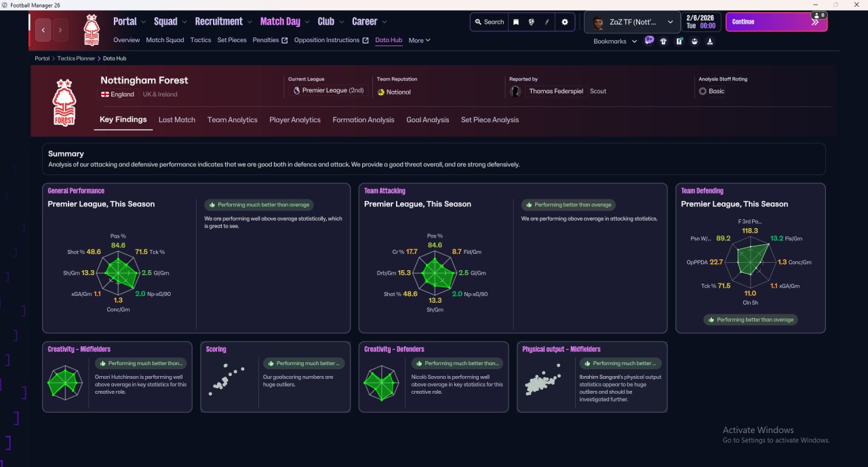Click the Creativity - Defenders radar thumbnail
This screenshot has width=868, height=467.
point(381,383)
